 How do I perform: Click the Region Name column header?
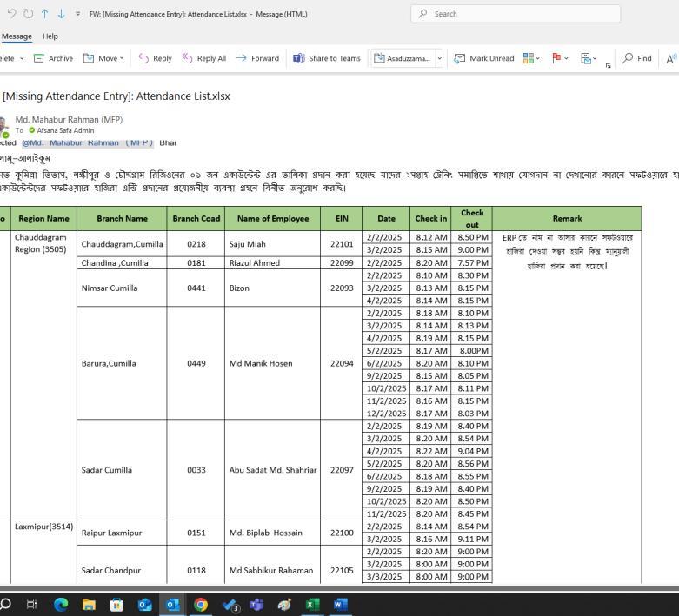[x=43, y=219]
